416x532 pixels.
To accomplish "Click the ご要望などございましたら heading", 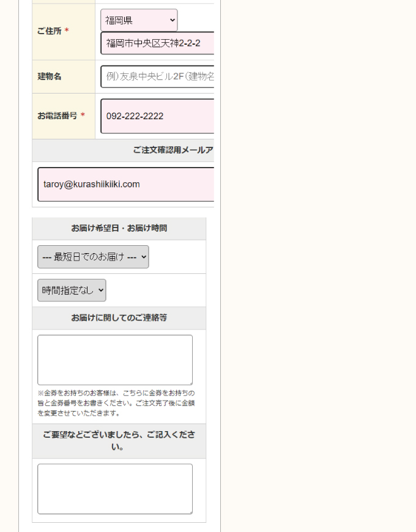I will (x=119, y=441).
